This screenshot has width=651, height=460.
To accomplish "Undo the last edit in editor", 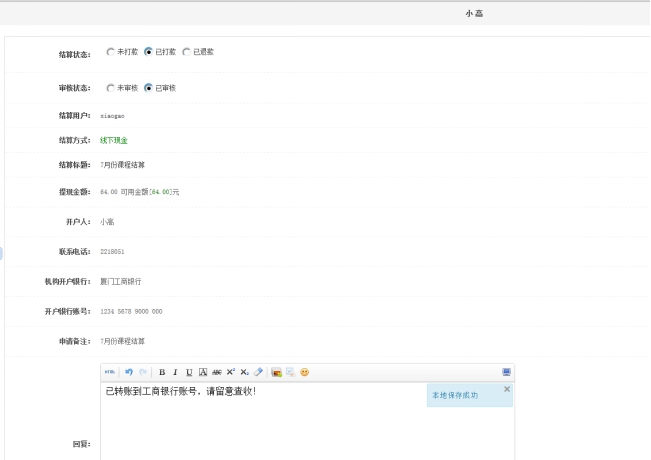I will pos(129,372).
